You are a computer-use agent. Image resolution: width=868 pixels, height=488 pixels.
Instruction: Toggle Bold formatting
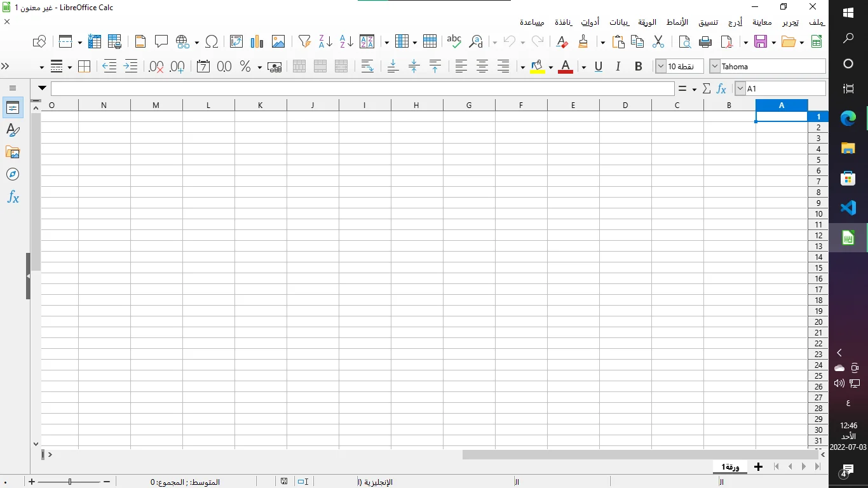639,66
